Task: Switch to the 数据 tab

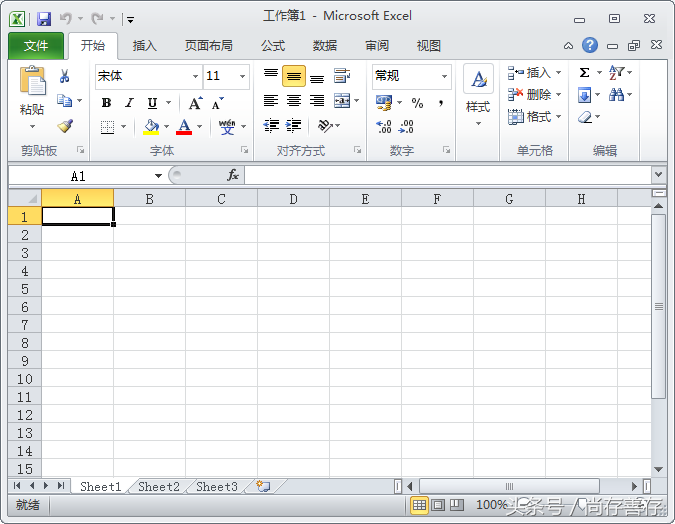Action: click(325, 46)
